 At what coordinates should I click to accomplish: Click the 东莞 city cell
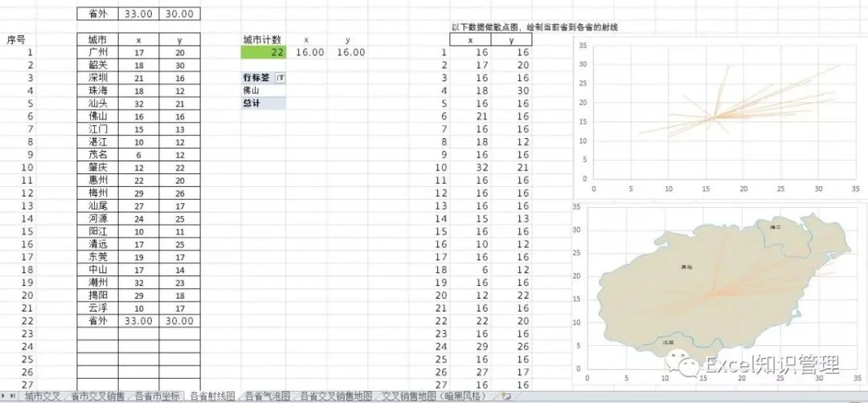(x=97, y=257)
